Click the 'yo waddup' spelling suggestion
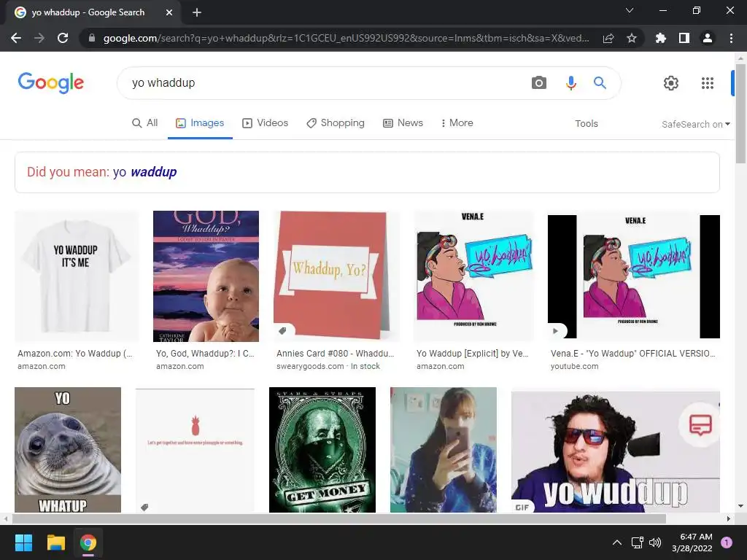This screenshot has width=747, height=560. point(144,172)
